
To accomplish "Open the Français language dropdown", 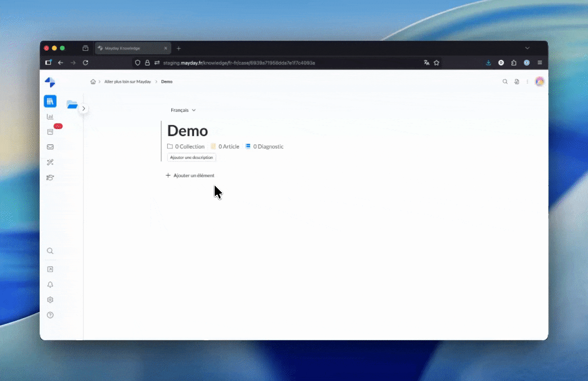I will click(183, 110).
